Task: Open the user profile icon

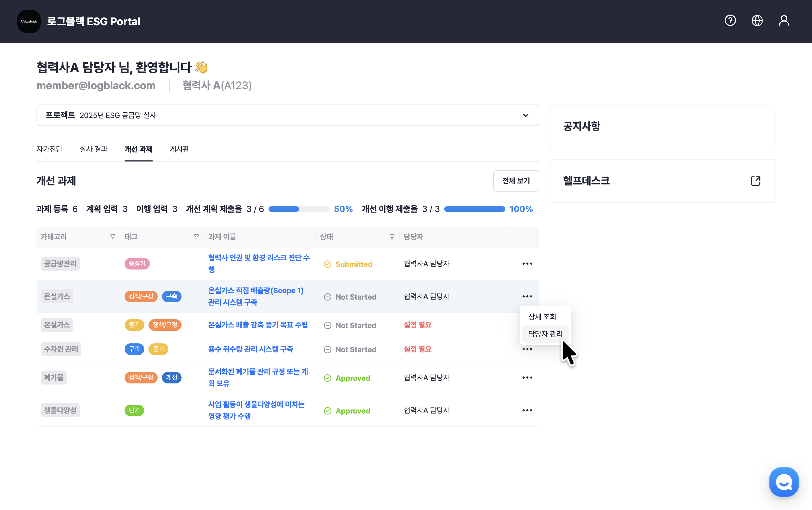Action: 784,21
